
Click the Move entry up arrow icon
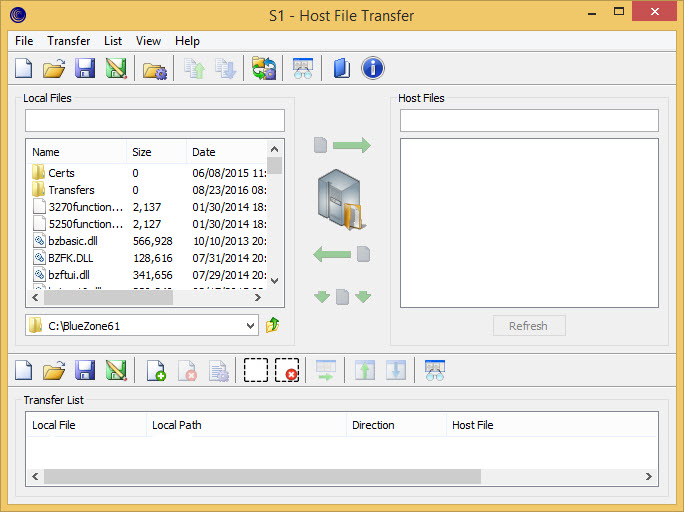[x=365, y=370]
